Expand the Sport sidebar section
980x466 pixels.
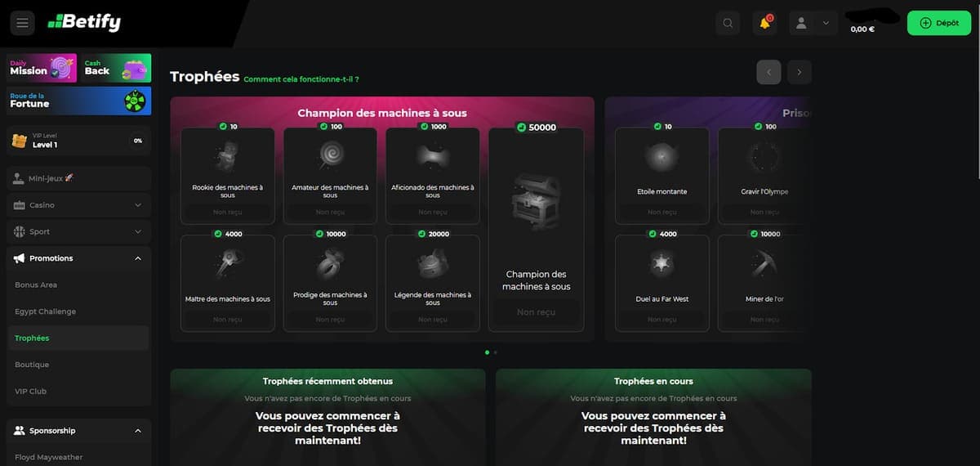pos(78,231)
